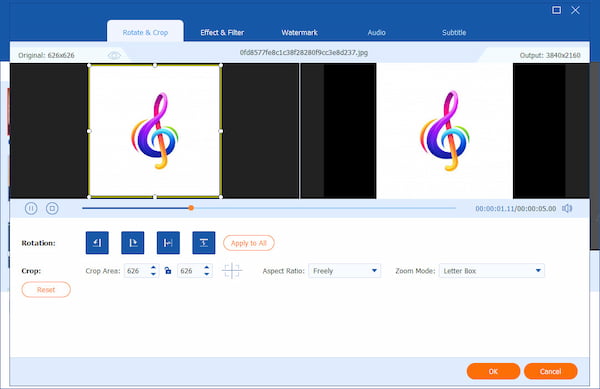This screenshot has height=389, width=600.
Task: Select the right-middle crop edge handle
Action: [x=221, y=131]
